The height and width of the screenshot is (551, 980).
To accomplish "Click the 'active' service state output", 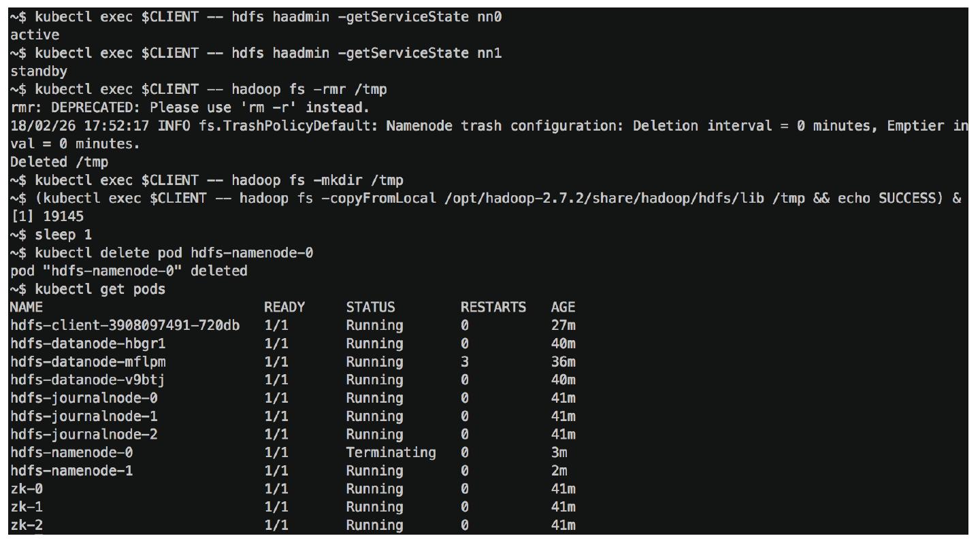I will pyautogui.click(x=35, y=35).
